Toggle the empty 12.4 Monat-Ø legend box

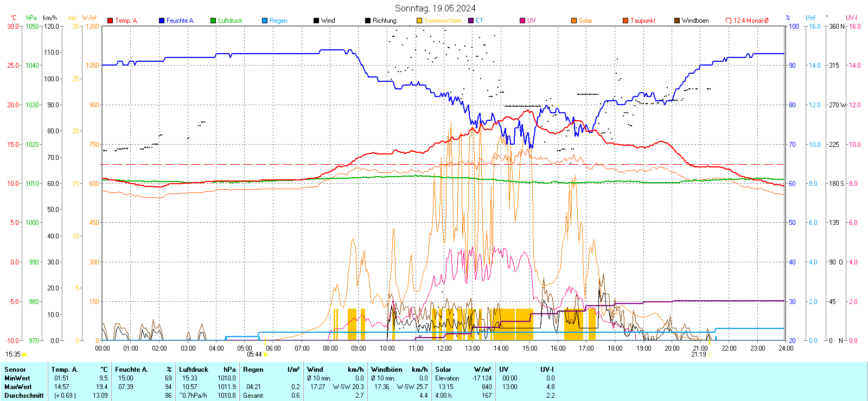click(x=729, y=21)
